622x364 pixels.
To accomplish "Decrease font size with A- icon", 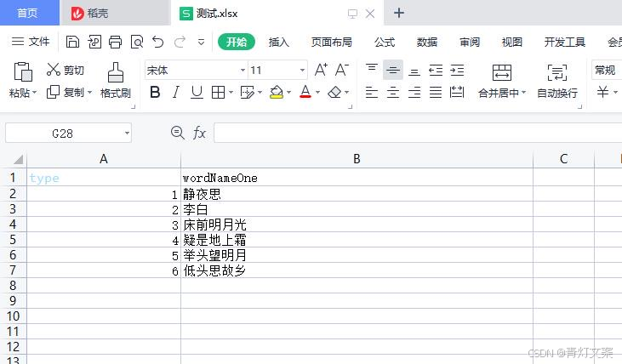I will [x=341, y=70].
